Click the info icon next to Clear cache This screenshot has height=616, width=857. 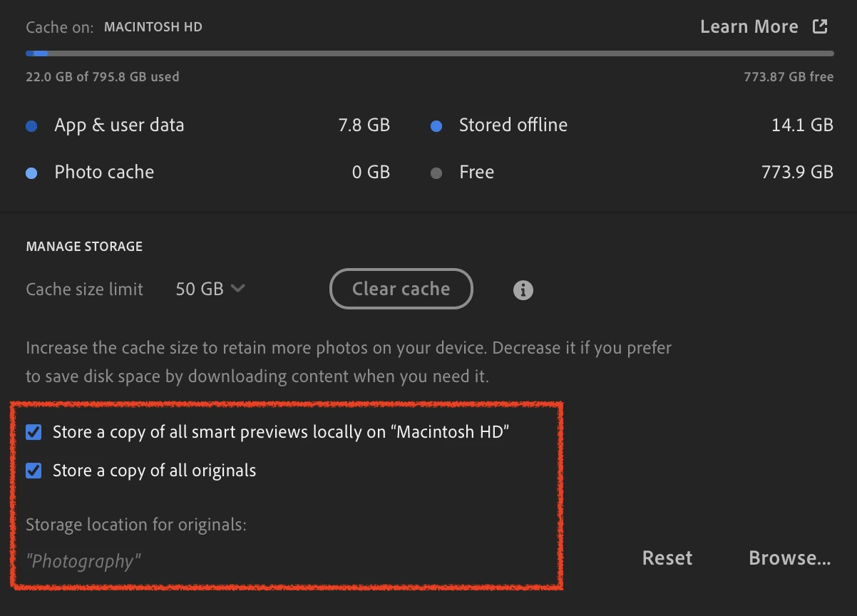523,289
